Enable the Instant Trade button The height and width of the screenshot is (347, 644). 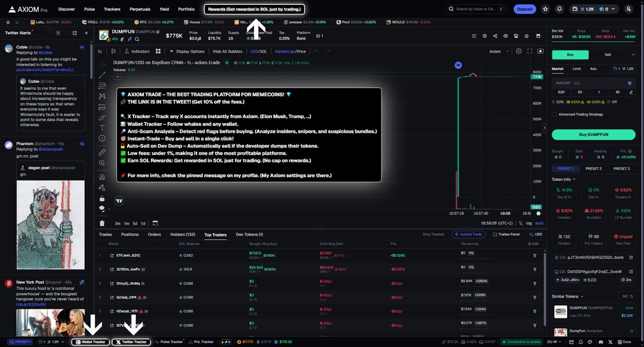pos(469,235)
